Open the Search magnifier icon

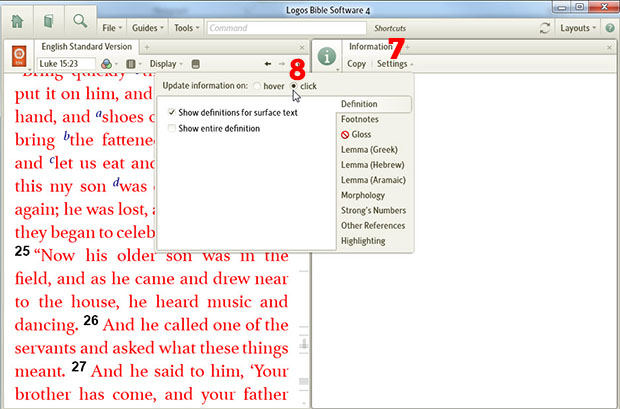pyautogui.click(x=80, y=21)
